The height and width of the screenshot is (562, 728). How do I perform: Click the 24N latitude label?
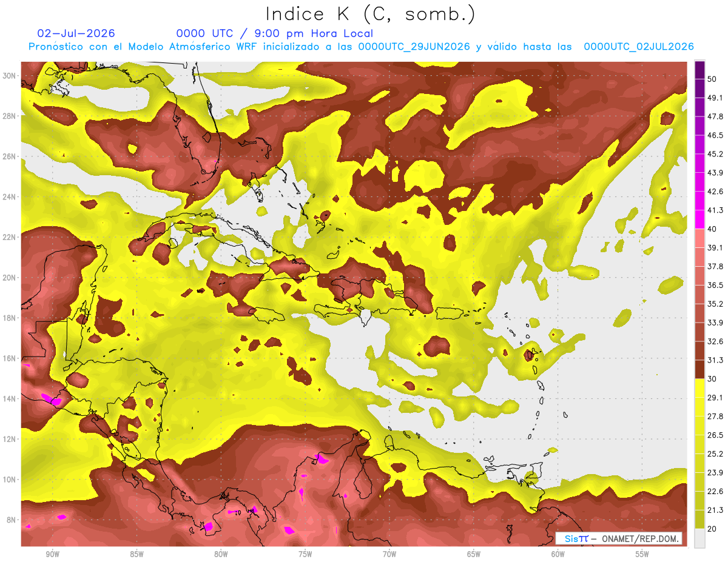10,196
